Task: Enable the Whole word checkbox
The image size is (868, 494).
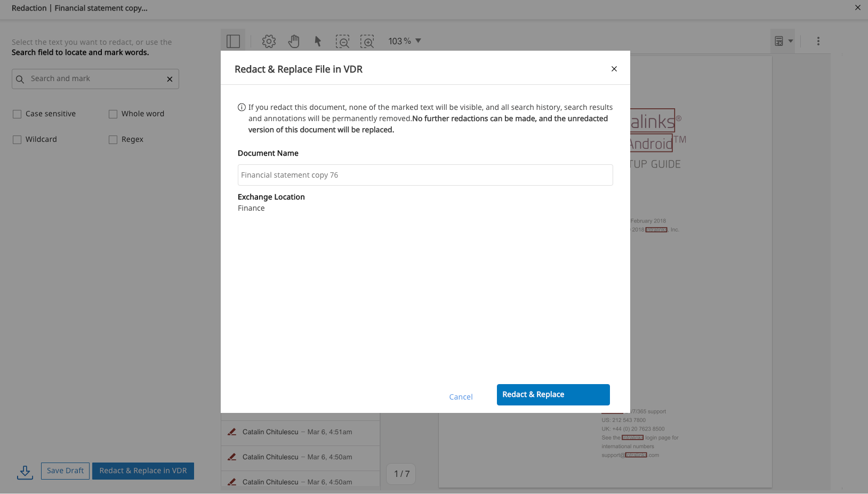Action: (x=113, y=114)
